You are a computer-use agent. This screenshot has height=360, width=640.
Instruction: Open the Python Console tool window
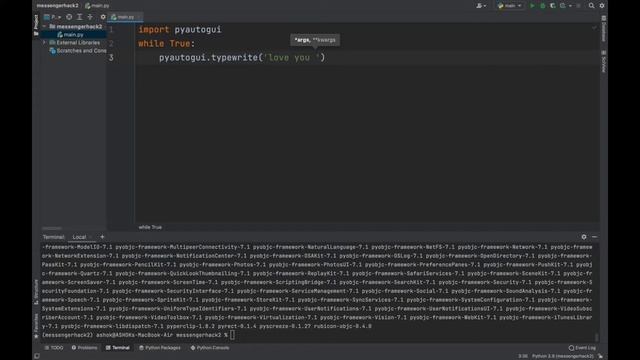tap(210, 348)
